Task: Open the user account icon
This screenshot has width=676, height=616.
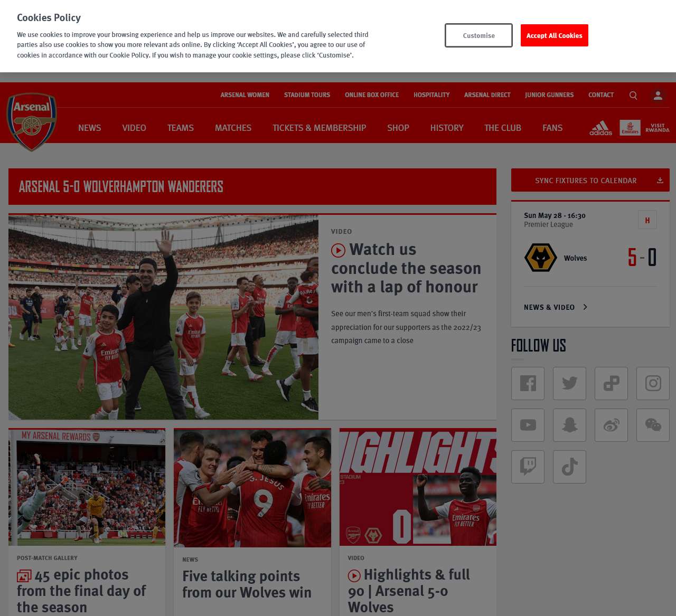Action: pos(658,96)
